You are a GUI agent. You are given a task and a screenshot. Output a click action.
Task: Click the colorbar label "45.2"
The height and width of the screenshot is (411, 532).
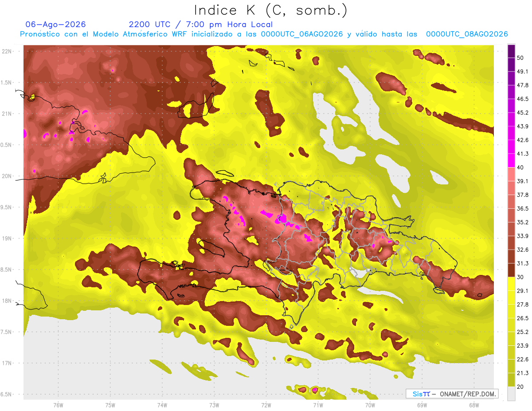pyautogui.click(x=523, y=113)
